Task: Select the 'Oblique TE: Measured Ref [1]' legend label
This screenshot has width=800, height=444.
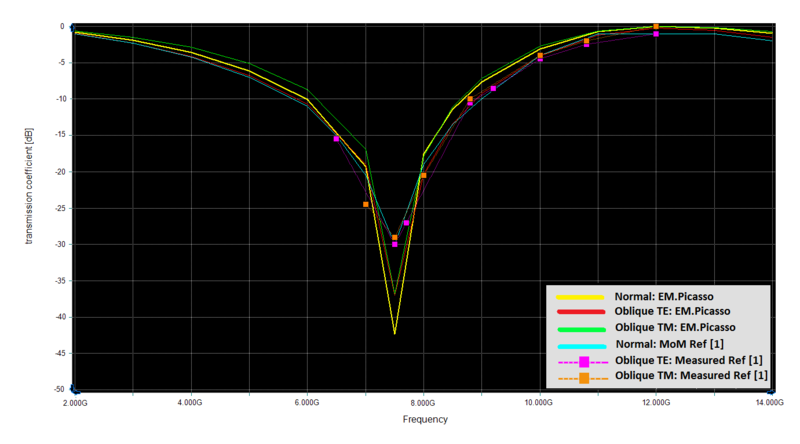Action: point(691,359)
